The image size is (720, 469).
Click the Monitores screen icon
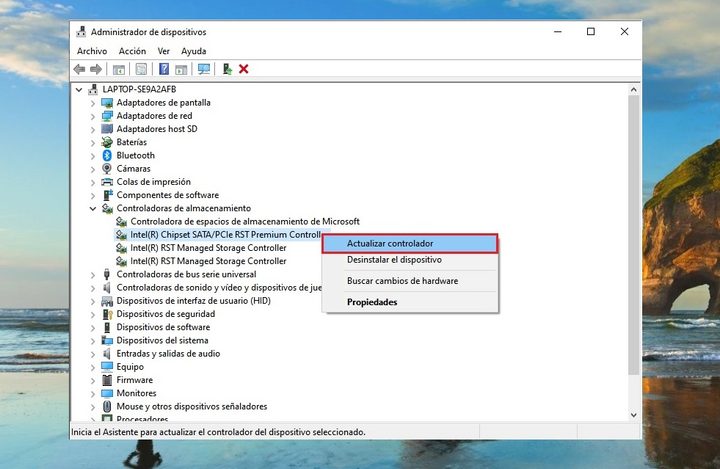[107, 394]
